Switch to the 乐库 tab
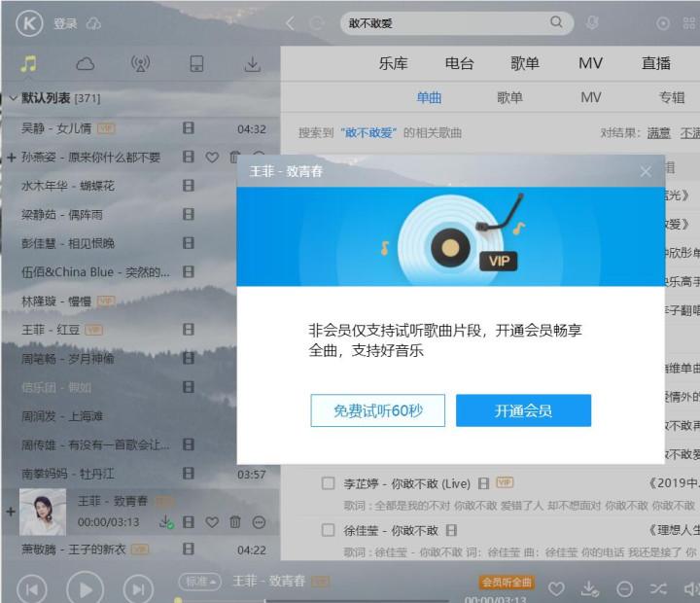Viewport: 700px width, 603px height. click(394, 63)
